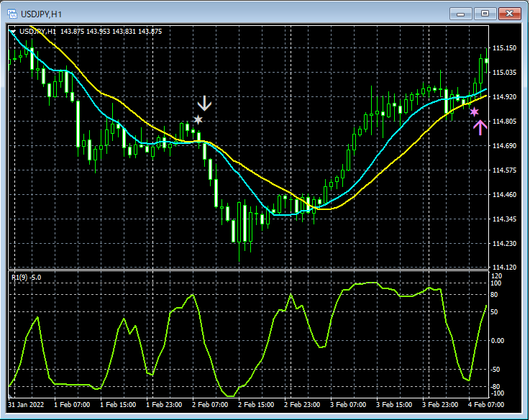Click the 2 Feb 07:00 time label
The image size is (530, 420).
tap(210, 405)
